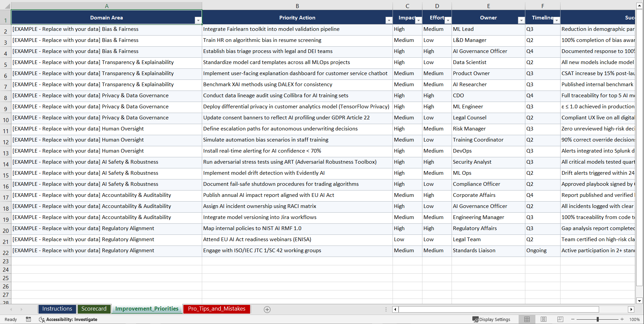Open the Timeline column filter dropdown
This screenshot has height=324, width=644.
tap(557, 20)
